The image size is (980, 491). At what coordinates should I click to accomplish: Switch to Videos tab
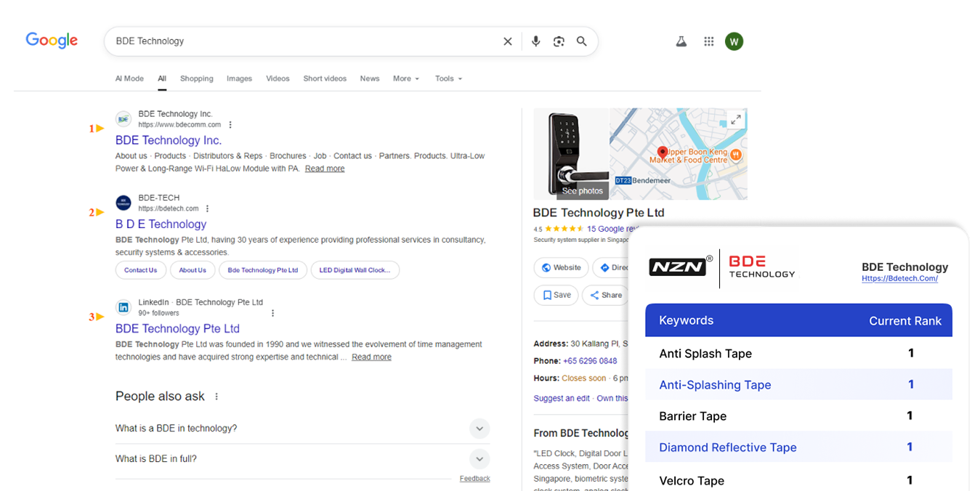278,78
